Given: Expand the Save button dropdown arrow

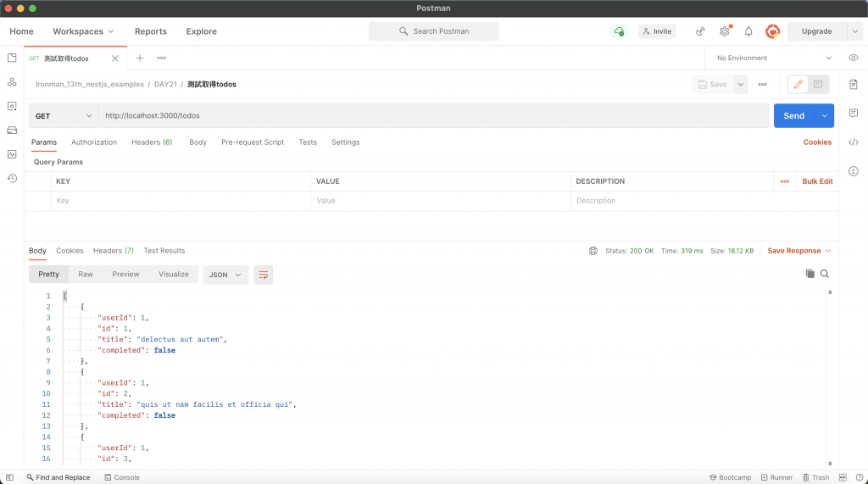Looking at the screenshot, I should (740, 84).
